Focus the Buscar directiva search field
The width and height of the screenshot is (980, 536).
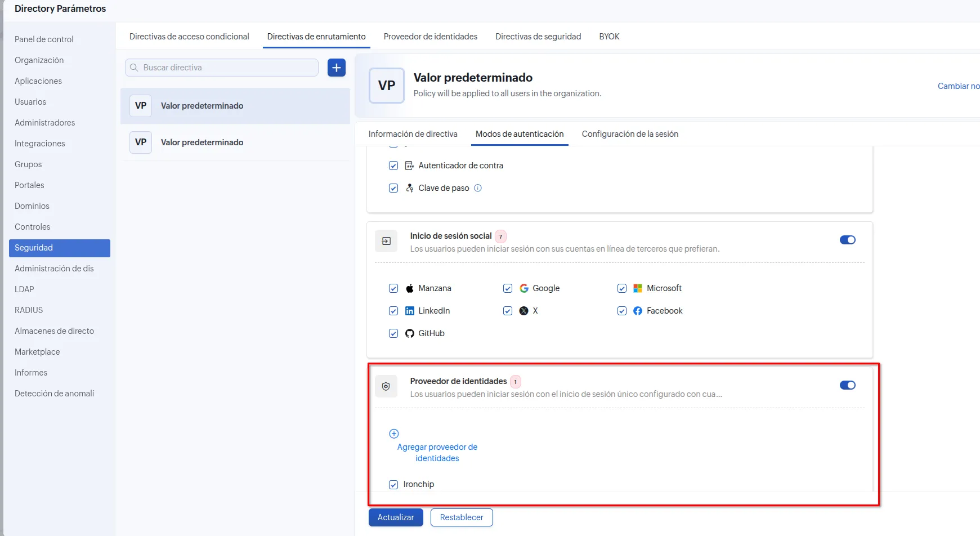coord(222,68)
